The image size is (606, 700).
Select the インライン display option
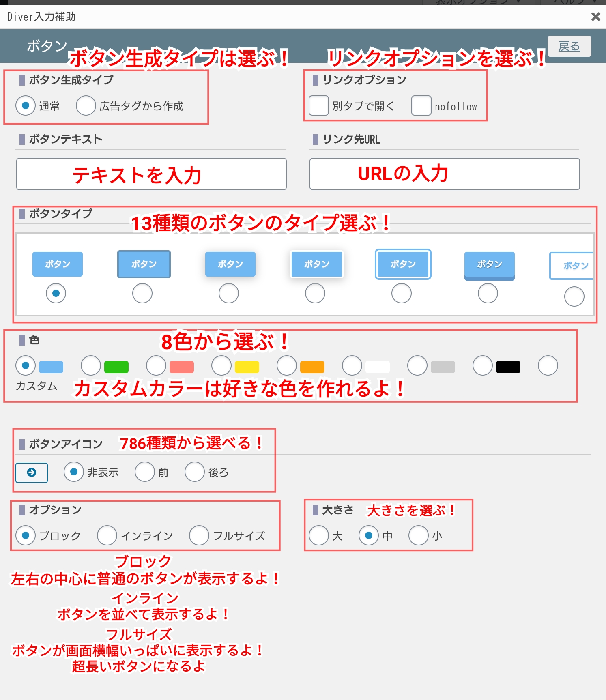tap(107, 535)
